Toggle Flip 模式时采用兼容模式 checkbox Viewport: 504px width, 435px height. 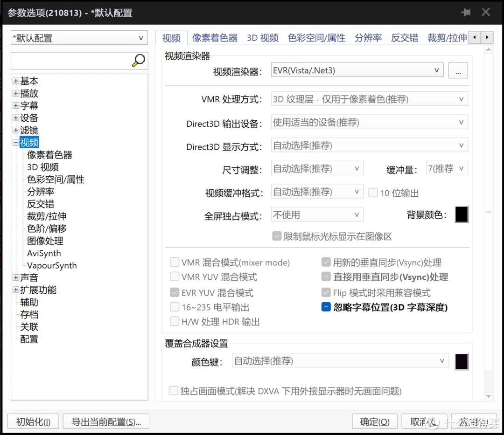coord(326,292)
